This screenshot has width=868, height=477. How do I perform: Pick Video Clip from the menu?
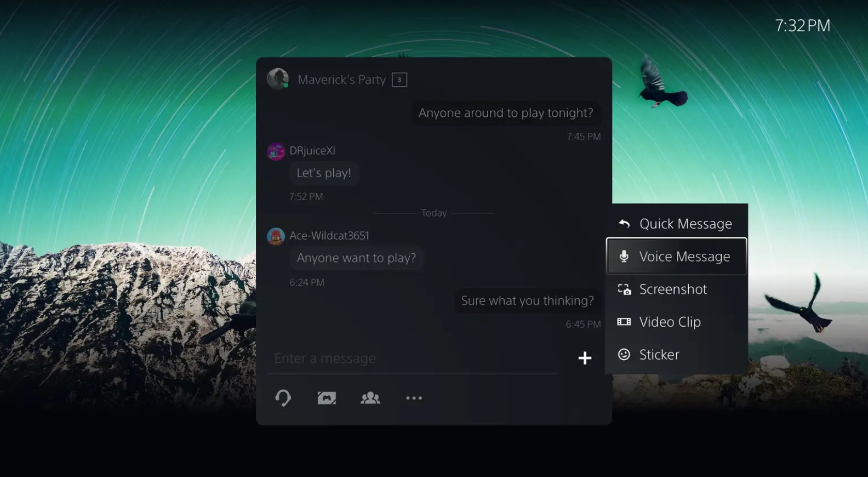(677, 322)
